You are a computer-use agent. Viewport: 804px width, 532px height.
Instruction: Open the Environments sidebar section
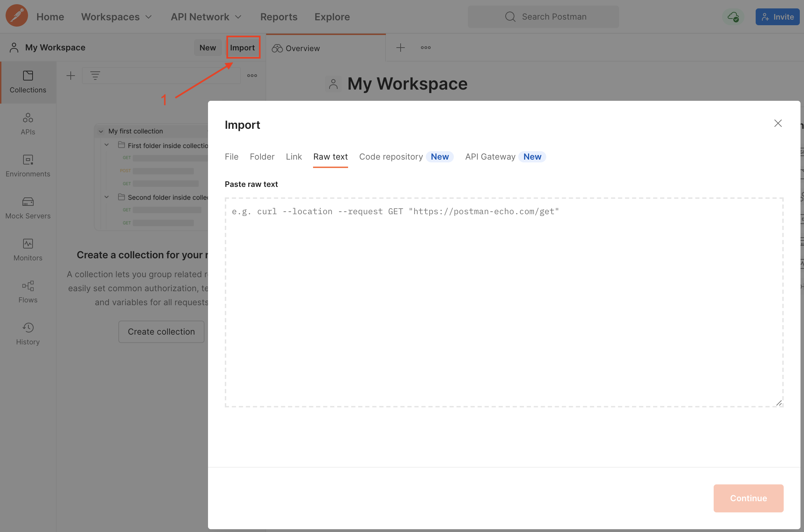click(28, 166)
